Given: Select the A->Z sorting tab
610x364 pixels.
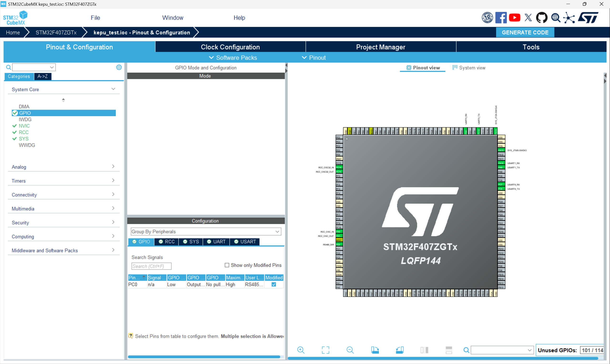Looking at the screenshot, I should tap(43, 76).
